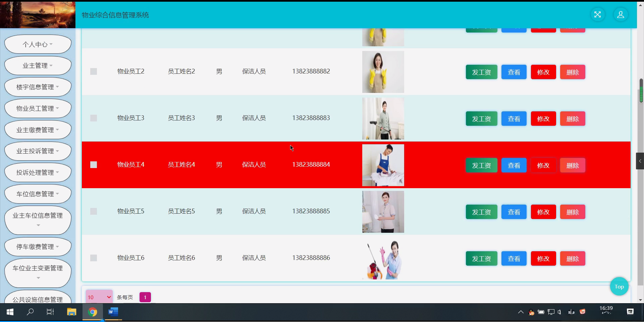This screenshot has width=644, height=322.
Task: Check the checkbox for 物业员工6 row
Action: tap(94, 258)
